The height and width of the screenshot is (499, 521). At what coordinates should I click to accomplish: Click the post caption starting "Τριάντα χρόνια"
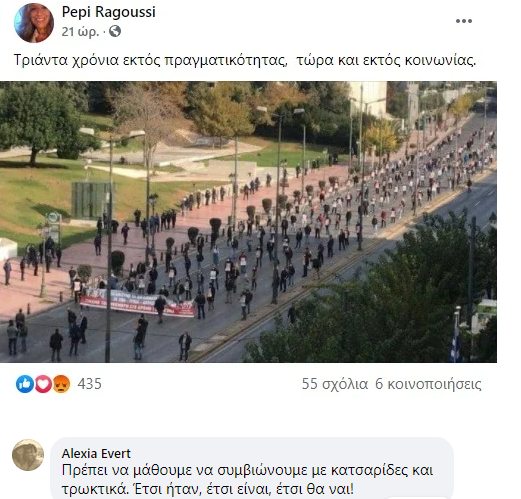245,60
